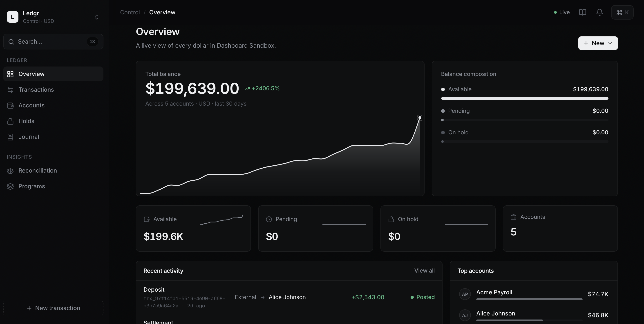The height and width of the screenshot is (324, 644).
Task: Open Programs under Insights
Action: [53, 186]
